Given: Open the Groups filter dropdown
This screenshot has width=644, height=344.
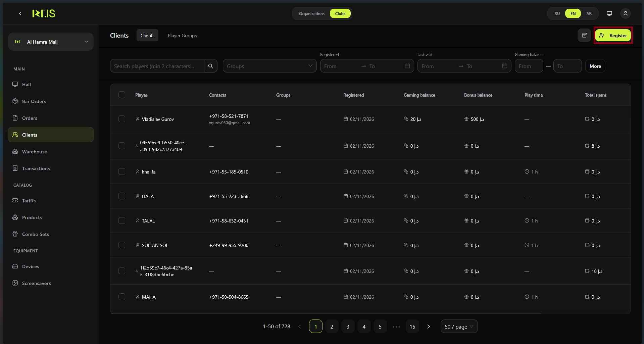Looking at the screenshot, I should coord(269,66).
